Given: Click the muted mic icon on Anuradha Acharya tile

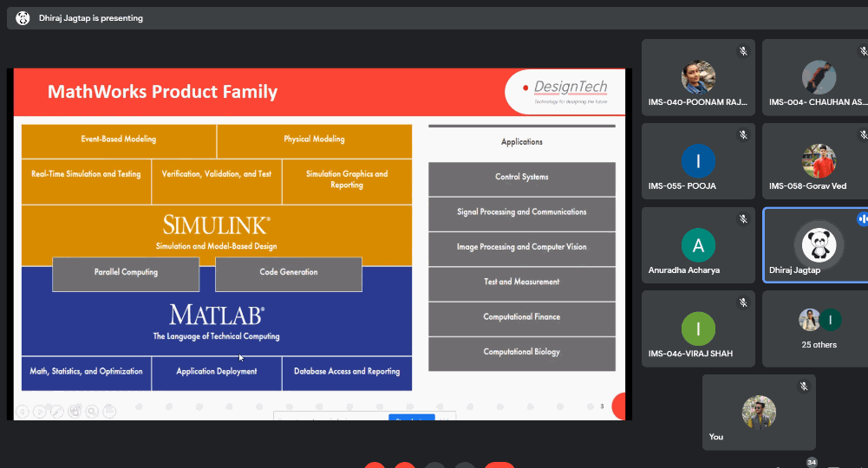Looking at the screenshot, I should click(743, 219).
